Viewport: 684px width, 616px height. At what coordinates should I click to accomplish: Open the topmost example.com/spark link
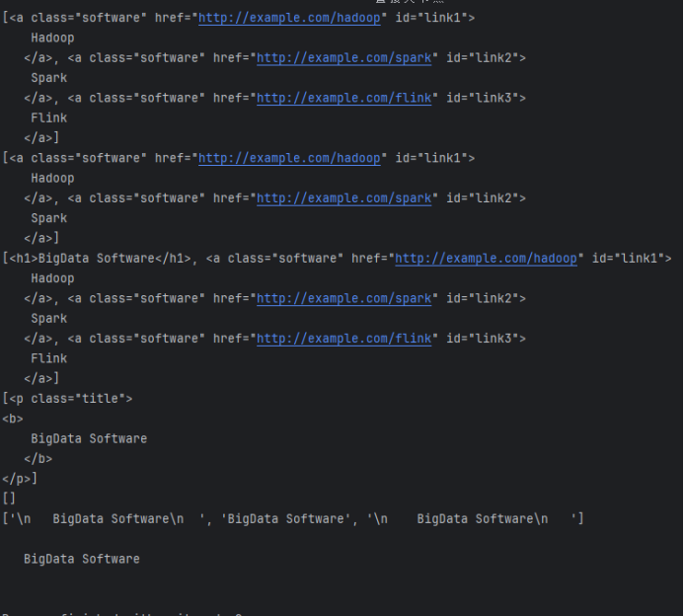click(x=343, y=58)
